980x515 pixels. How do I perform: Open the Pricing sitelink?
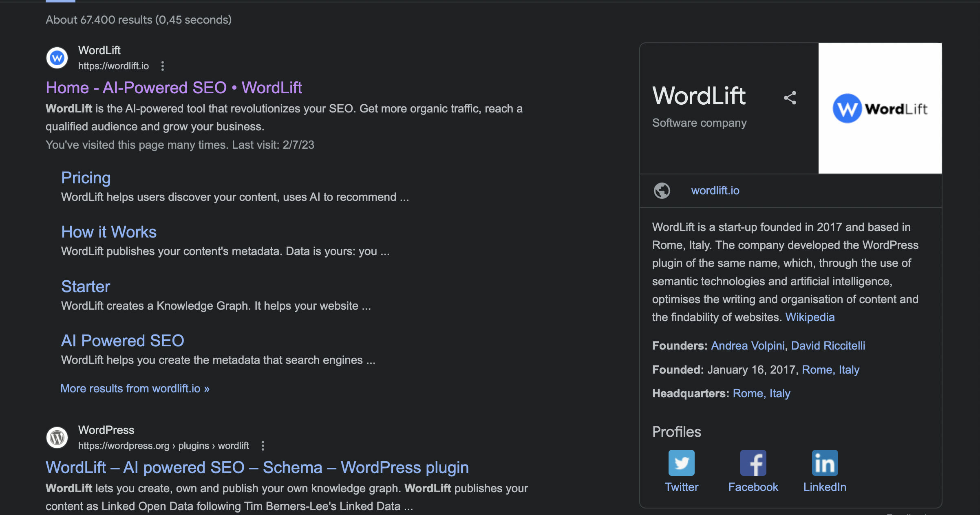86,178
